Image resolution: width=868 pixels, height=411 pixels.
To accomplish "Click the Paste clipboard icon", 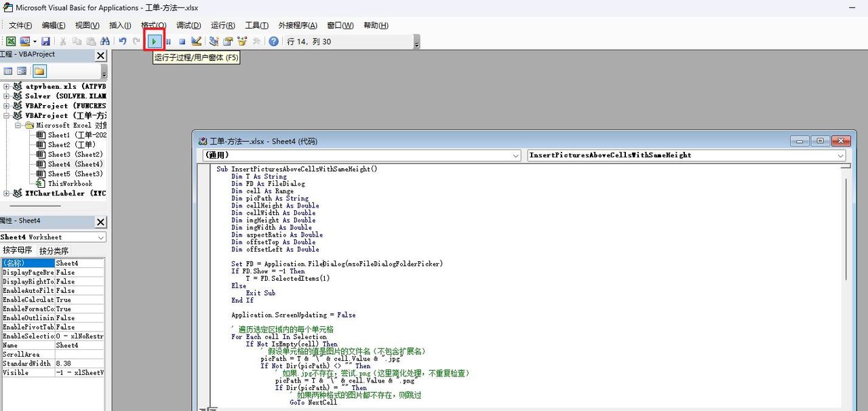I will click(x=90, y=41).
